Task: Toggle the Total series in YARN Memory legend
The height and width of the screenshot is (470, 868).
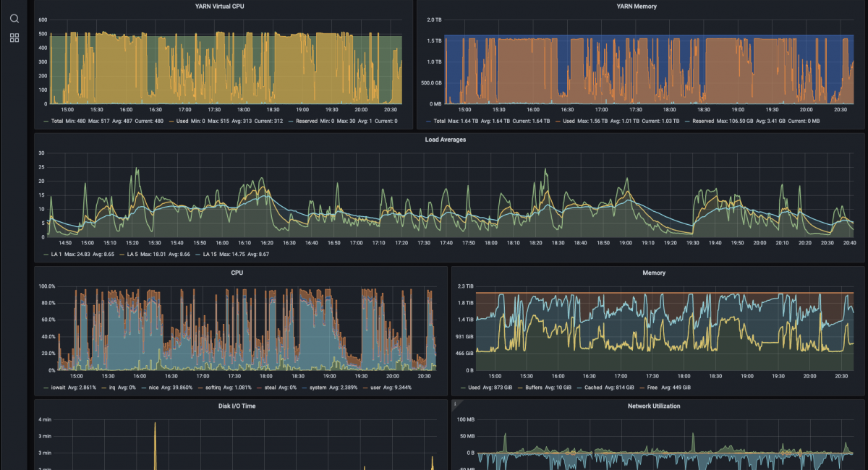Action: 441,121
